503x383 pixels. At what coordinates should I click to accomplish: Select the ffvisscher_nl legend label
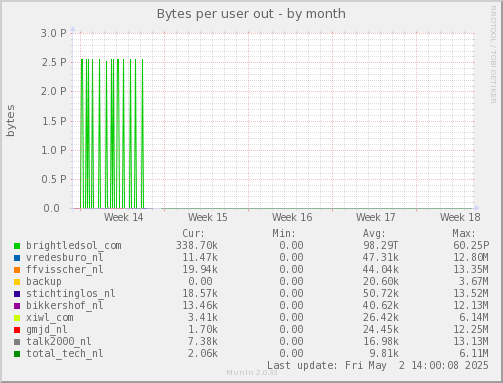click(x=65, y=270)
